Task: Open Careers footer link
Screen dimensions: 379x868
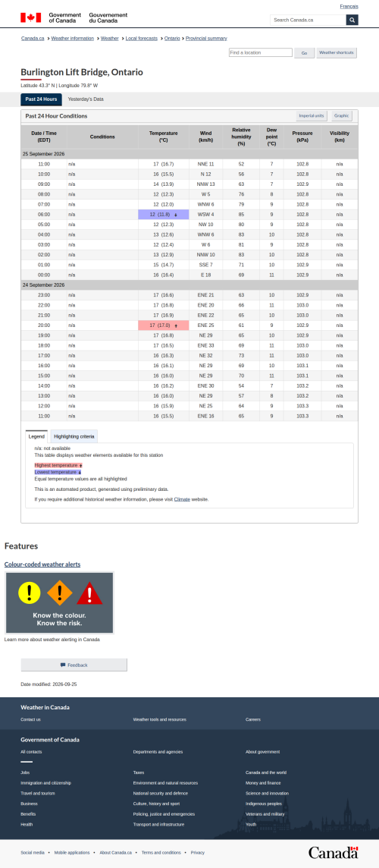Action: point(253,719)
